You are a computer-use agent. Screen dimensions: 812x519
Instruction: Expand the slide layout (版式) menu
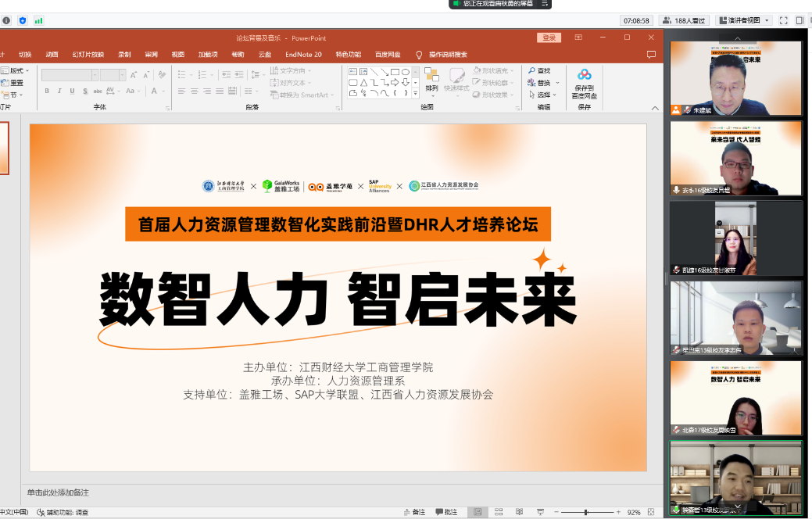[16, 70]
